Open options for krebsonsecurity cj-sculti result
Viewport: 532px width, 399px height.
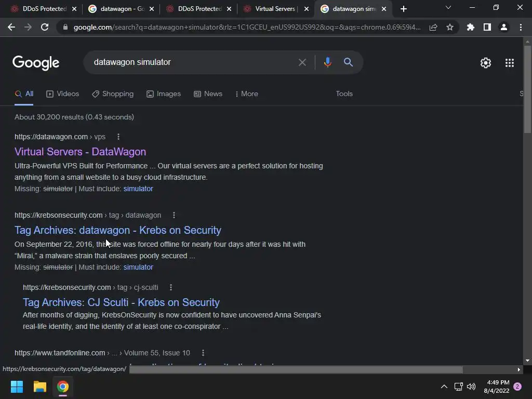[x=170, y=287]
